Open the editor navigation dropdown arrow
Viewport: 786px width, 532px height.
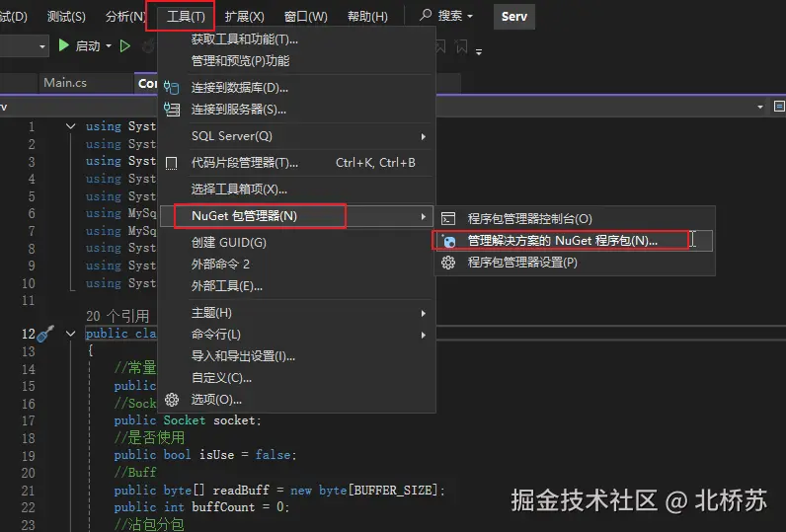760,107
